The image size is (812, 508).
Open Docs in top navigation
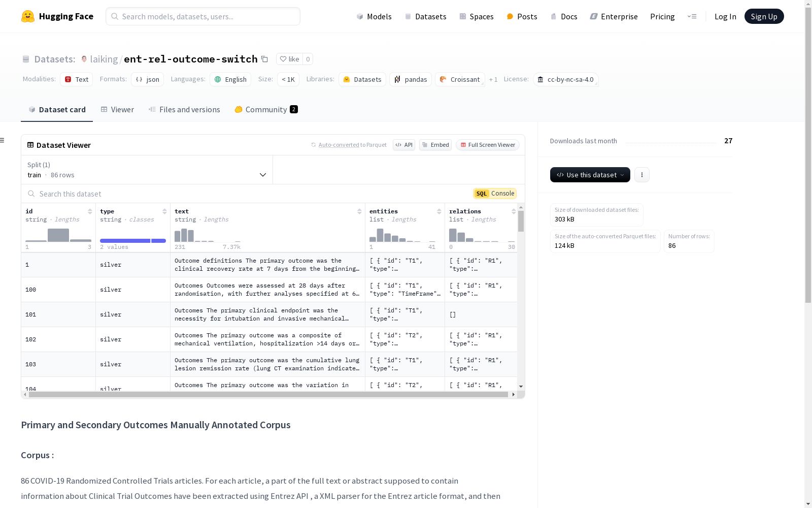(564, 16)
